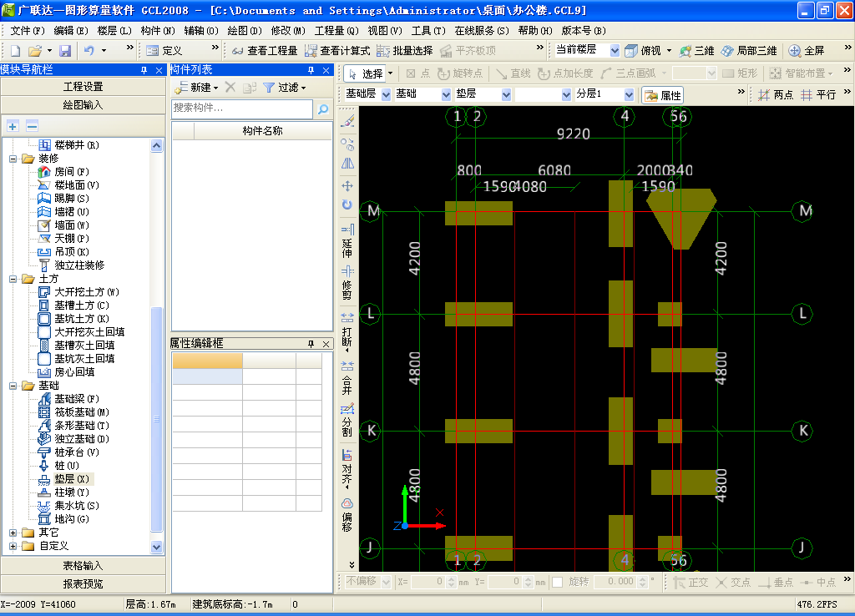Viewport: 855px width, 616px height.
Task: Activate 局部三维 partial 3D view
Action: tap(749, 51)
